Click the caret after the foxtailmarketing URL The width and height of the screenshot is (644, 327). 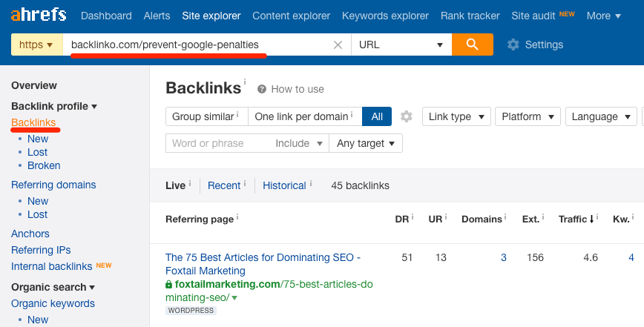234,298
